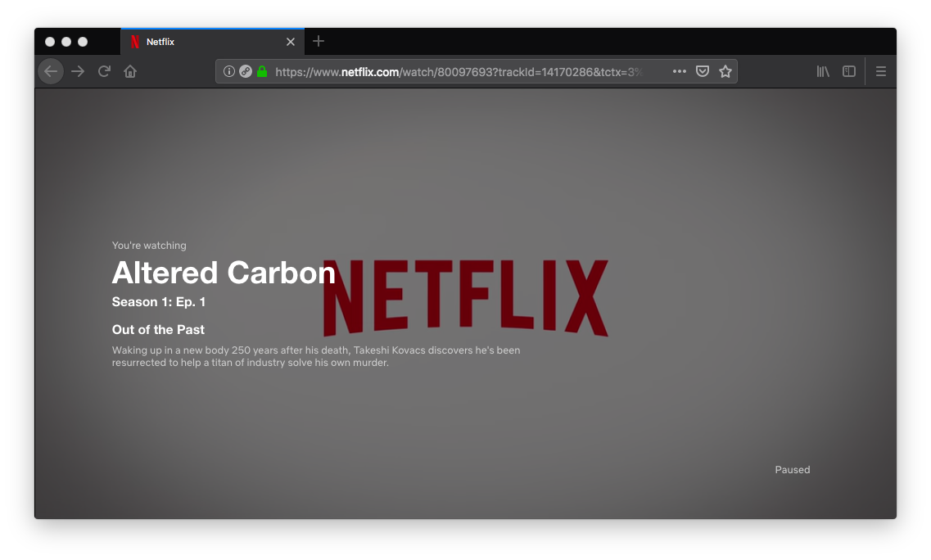Screen dimensions: 931x560
Task: Toggle the sidebar view icon
Action: click(849, 71)
